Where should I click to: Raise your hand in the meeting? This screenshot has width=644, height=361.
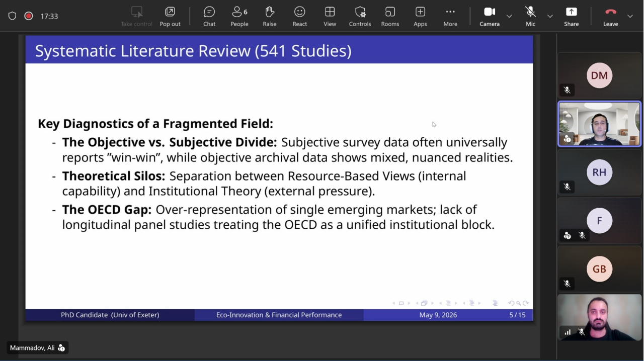[x=270, y=16]
